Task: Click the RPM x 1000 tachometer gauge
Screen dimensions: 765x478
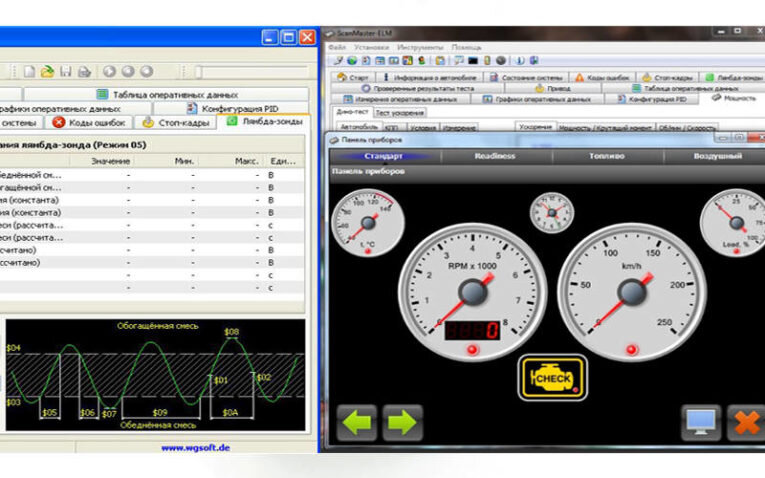Action: click(x=472, y=292)
